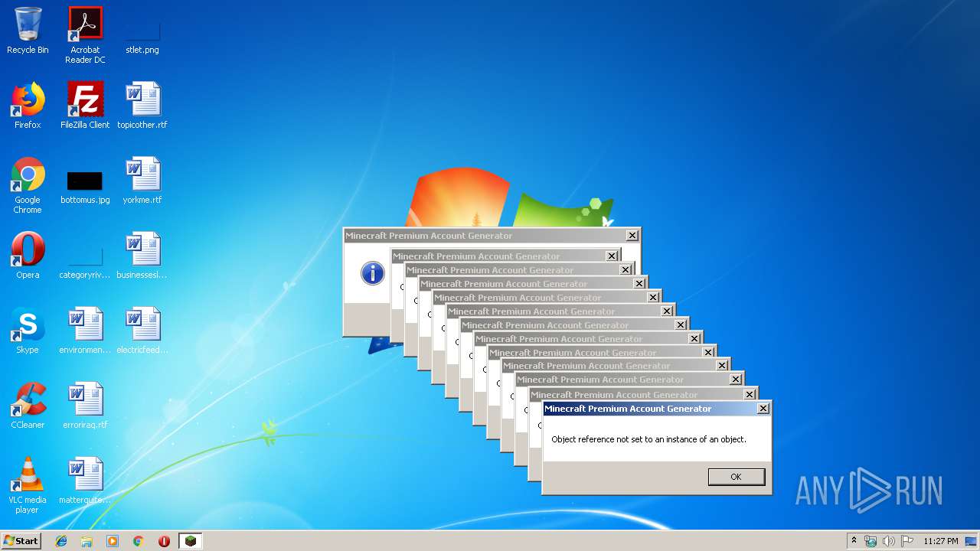Close the front Minecraft Premium Account Generator dialog
This screenshot has height=551, width=980.
763,409
